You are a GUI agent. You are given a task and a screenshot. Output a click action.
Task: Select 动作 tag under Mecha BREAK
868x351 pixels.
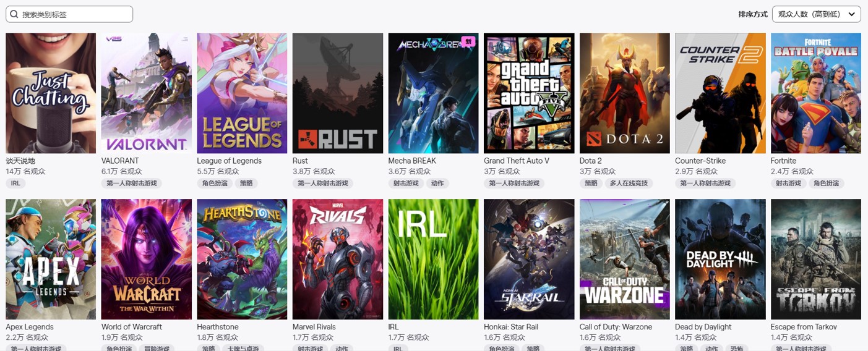[x=437, y=184]
